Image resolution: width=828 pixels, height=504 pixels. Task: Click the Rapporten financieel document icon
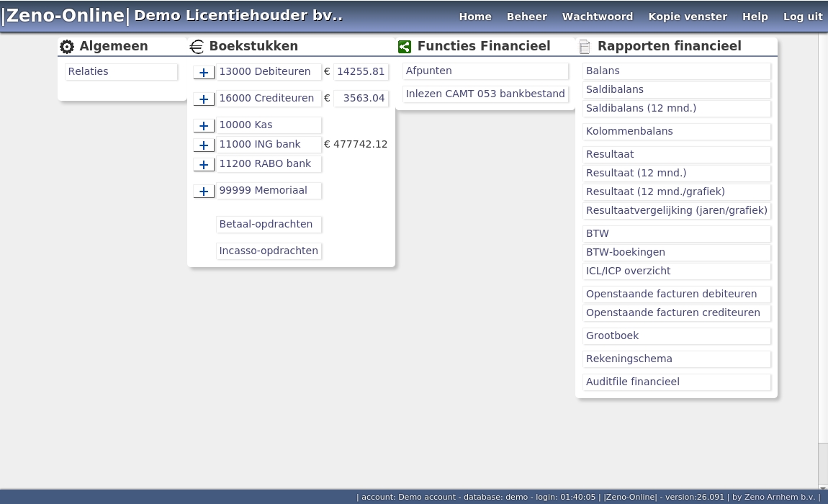coord(585,47)
